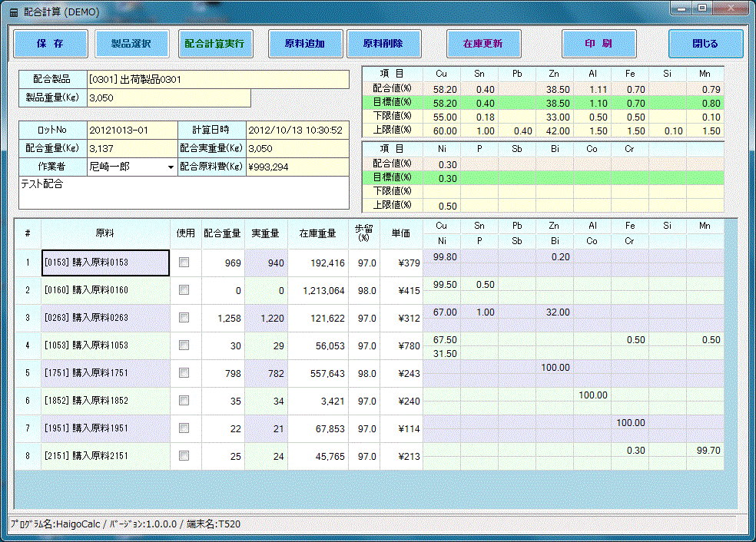Click 目標値 Cu cell 58.20
The width and height of the screenshot is (756, 542).
(x=442, y=103)
